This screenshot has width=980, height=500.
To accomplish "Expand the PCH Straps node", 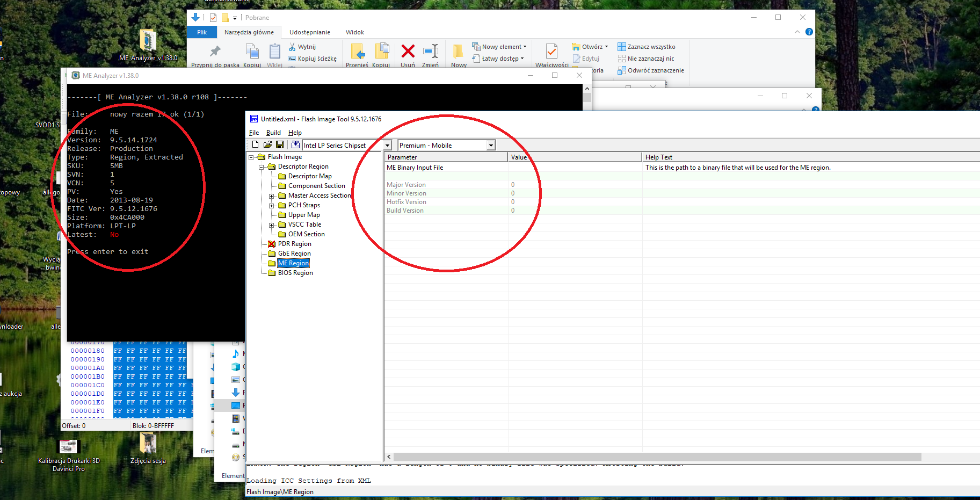I will [272, 206].
